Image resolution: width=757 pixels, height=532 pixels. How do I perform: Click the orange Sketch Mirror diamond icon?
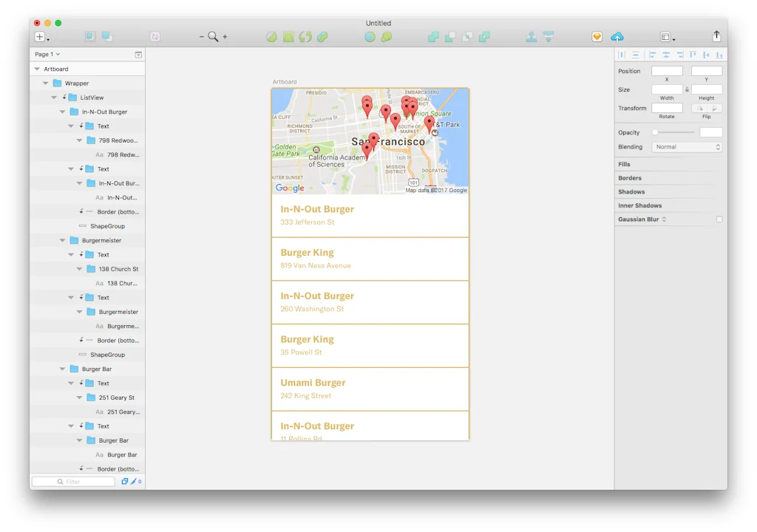click(597, 37)
